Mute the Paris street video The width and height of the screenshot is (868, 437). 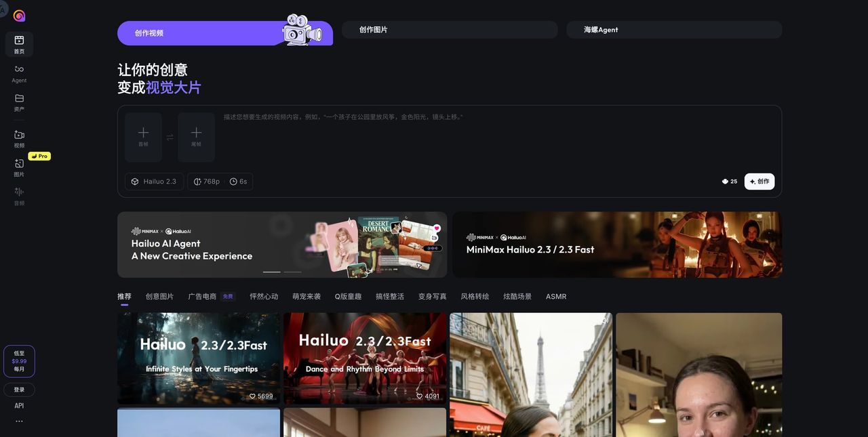point(604,319)
